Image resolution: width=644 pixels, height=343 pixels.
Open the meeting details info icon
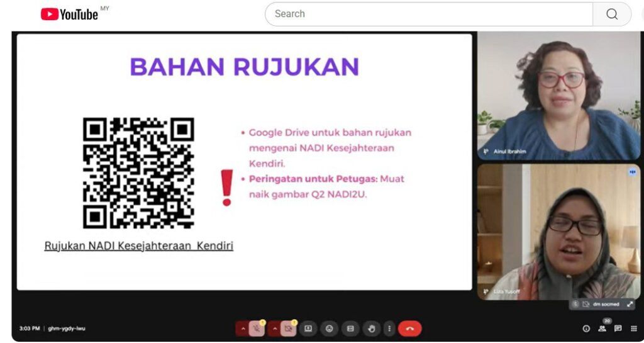pyautogui.click(x=586, y=329)
